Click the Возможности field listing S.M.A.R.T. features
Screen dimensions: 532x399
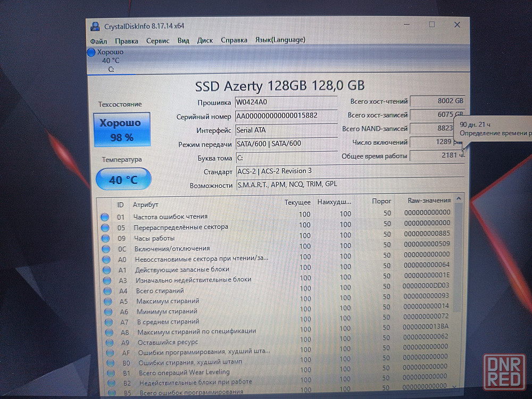click(350, 184)
